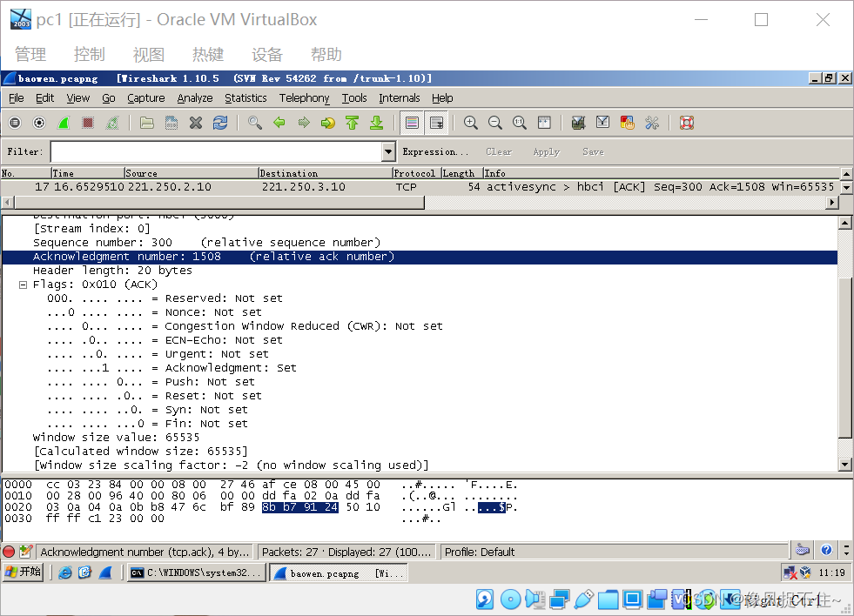Restart the running live capture icon
This screenshot has width=854, height=616.
coord(112,123)
